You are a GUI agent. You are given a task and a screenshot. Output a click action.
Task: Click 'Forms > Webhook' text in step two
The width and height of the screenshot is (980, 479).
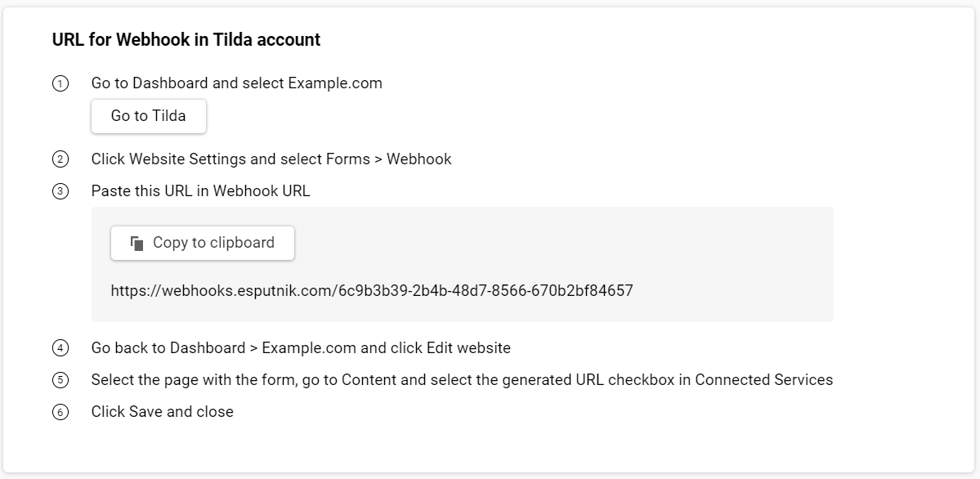tap(389, 159)
